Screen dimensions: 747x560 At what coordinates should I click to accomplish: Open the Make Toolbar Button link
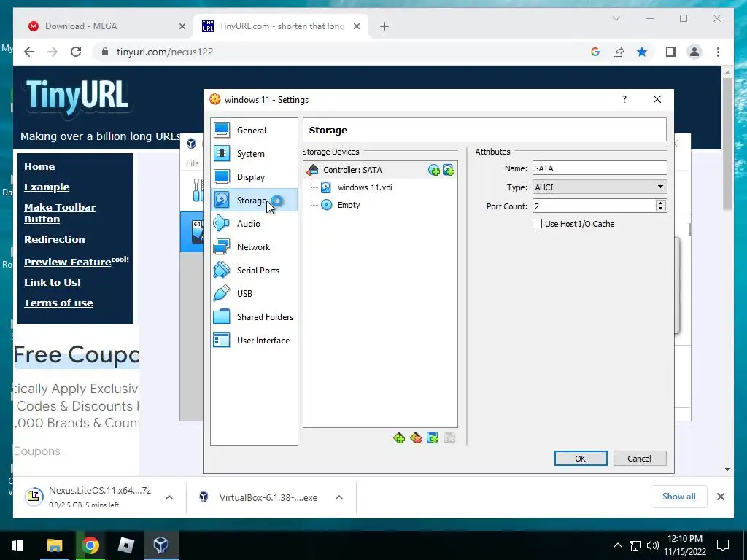pyautogui.click(x=60, y=214)
